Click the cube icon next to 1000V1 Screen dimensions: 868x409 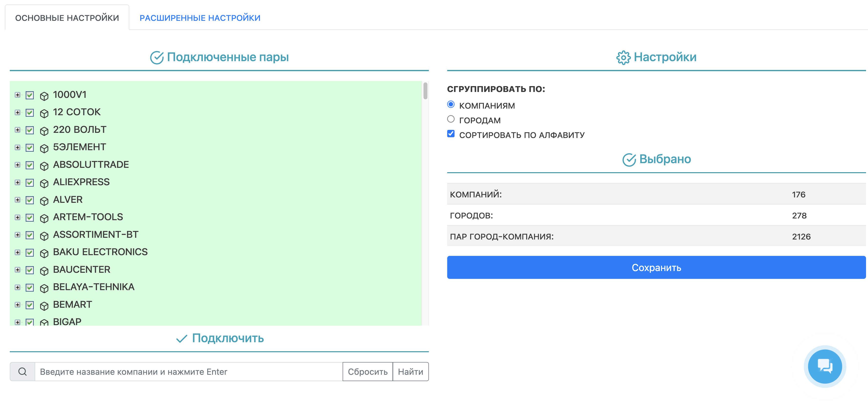pos(44,96)
